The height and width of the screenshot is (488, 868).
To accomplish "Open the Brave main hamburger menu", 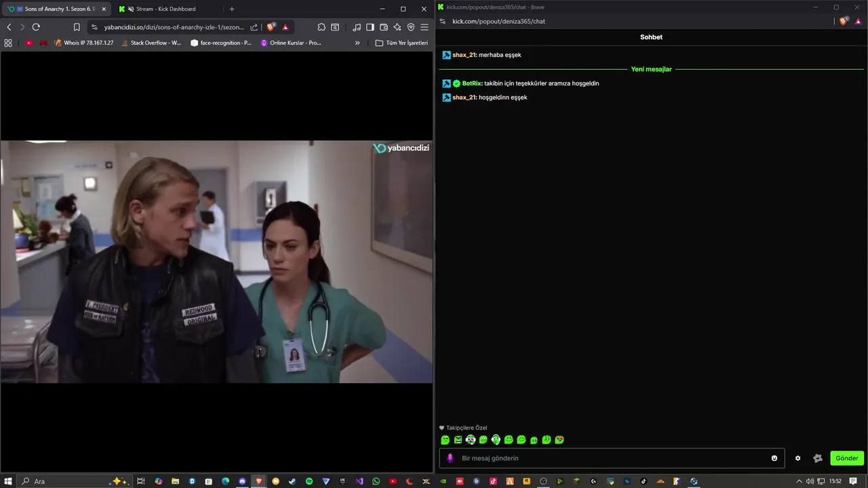I will (425, 27).
